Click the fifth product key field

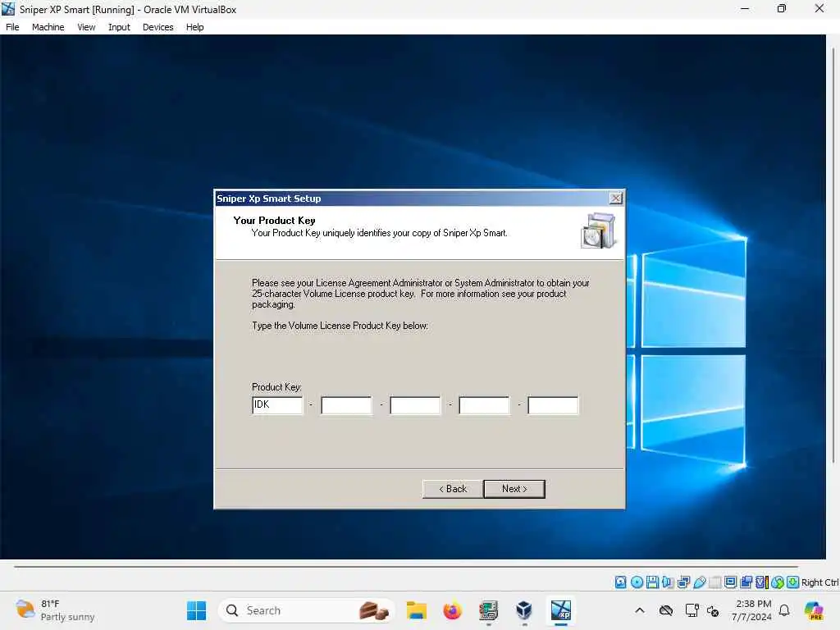point(553,405)
